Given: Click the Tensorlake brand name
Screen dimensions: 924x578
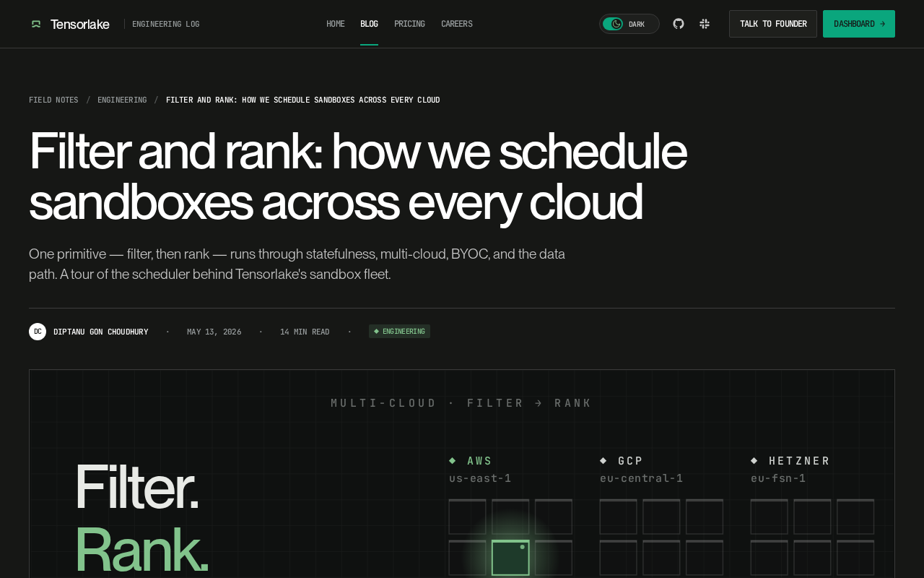Looking at the screenshot, I should [80, 24].
